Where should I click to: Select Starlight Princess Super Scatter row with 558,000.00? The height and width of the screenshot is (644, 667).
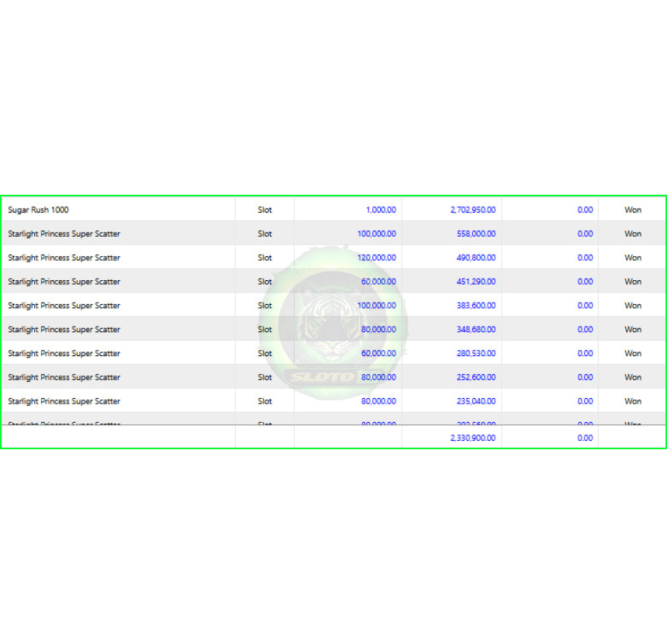(333, 234)
